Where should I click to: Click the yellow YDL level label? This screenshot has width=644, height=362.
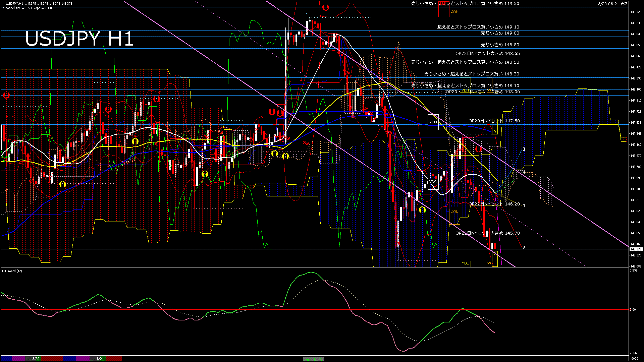pos(465,263)
